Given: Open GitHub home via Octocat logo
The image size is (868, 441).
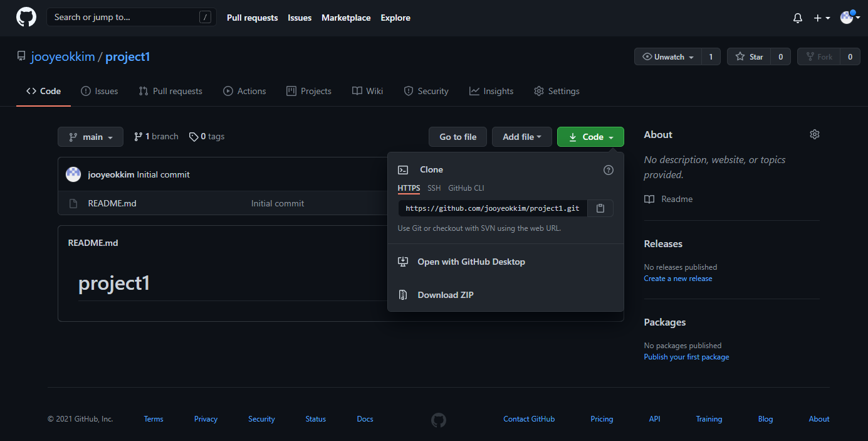Looking at the screenshot, I should pyautogui.click(x=26, y=17).
